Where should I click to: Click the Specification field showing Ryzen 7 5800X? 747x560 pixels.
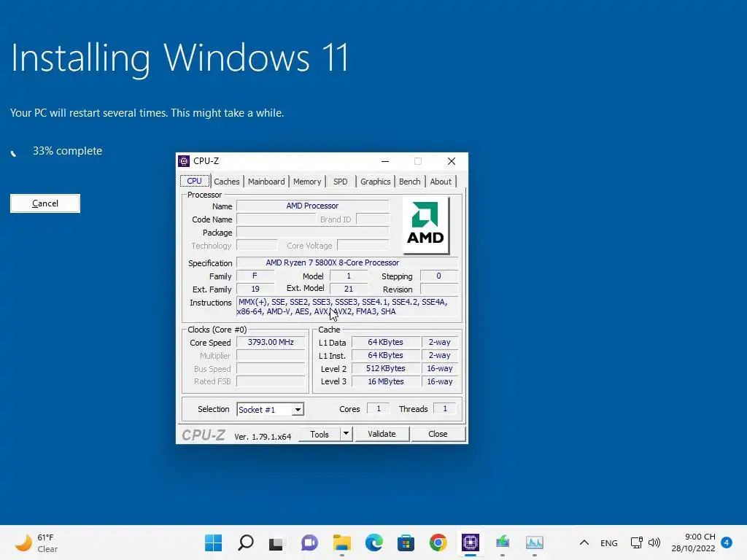point(347,262)
